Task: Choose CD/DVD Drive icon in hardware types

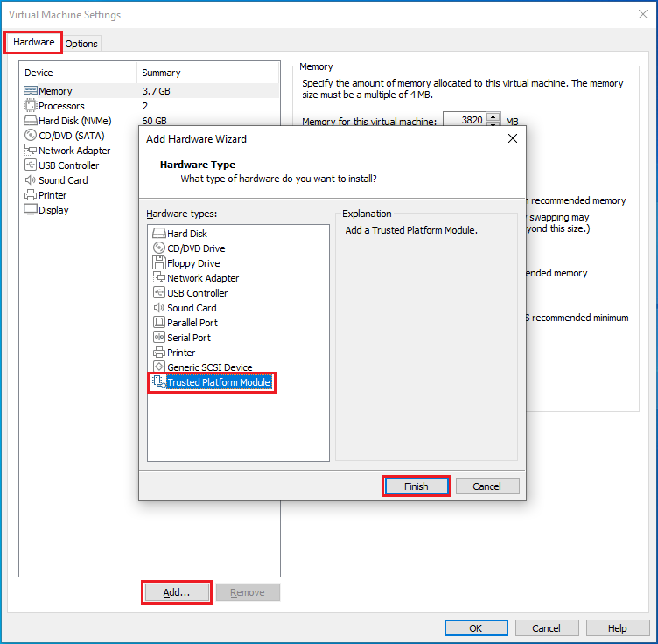Action: [159, 248]
